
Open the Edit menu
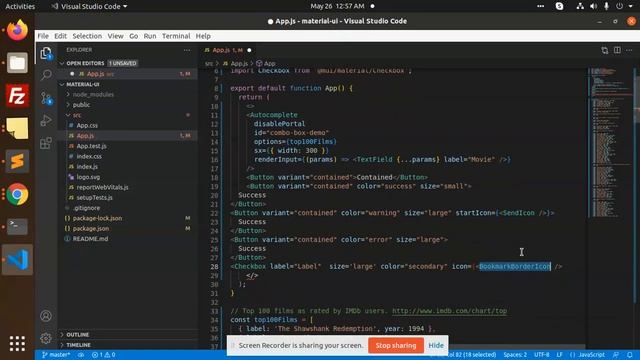pos(60,36)
